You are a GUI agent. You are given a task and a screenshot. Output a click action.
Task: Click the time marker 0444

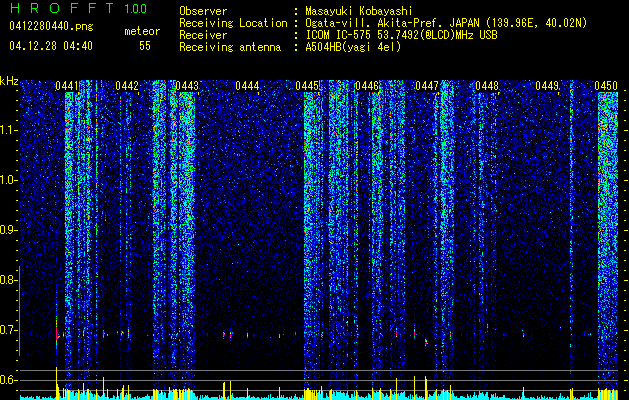click(x=247, y=86)
